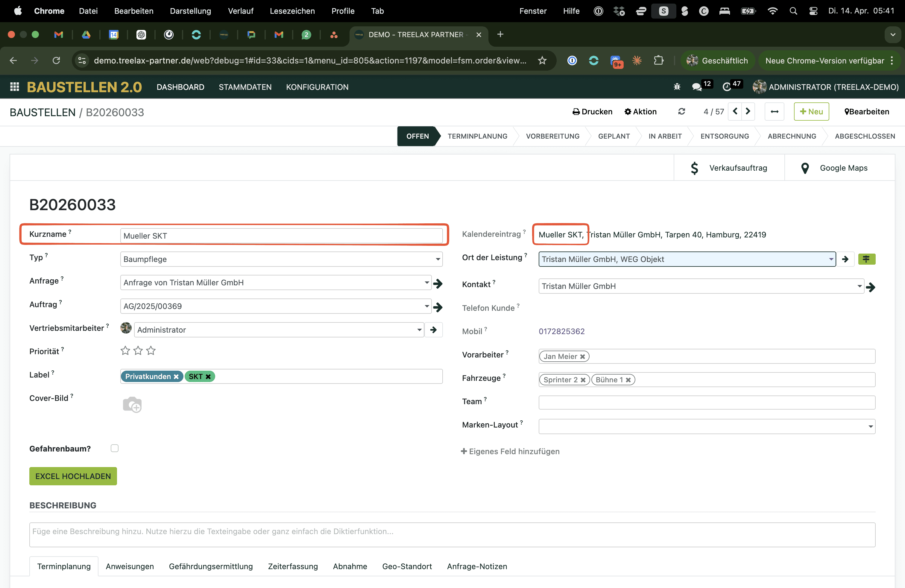Click the debug bug icon
Screen dimensions: 905x588
point(677,87)
